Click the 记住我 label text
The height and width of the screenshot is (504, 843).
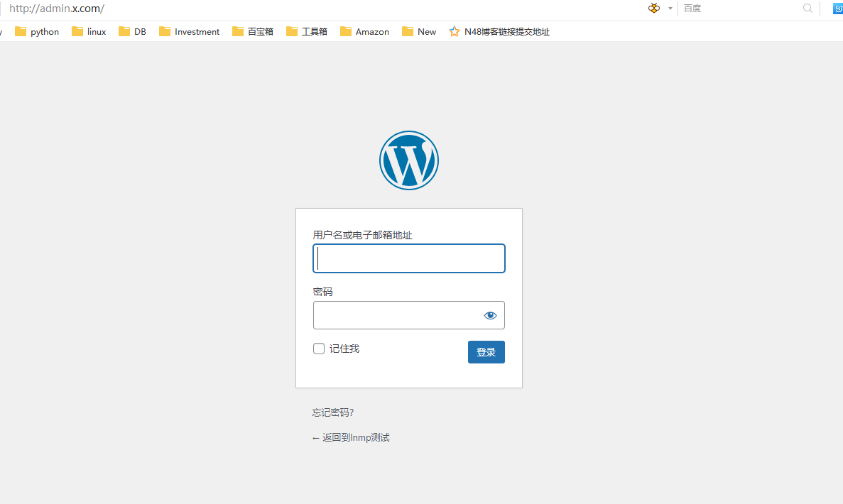click(x=344, y=349)
